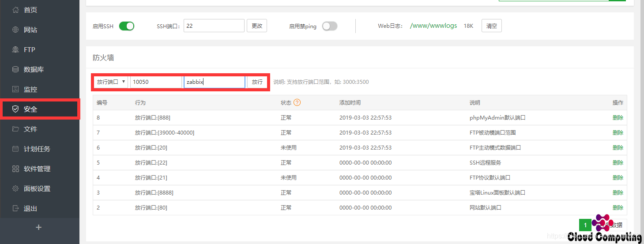Click 删除 for FTP协议默认端口 row
The height and width of the screenshot is (244, 644).
(618, 178)
